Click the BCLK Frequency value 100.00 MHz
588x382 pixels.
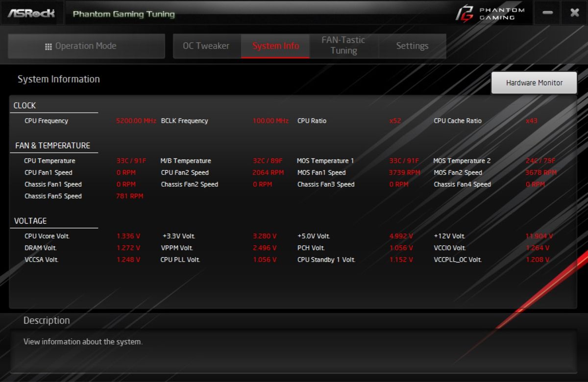(x=270, y=121)
